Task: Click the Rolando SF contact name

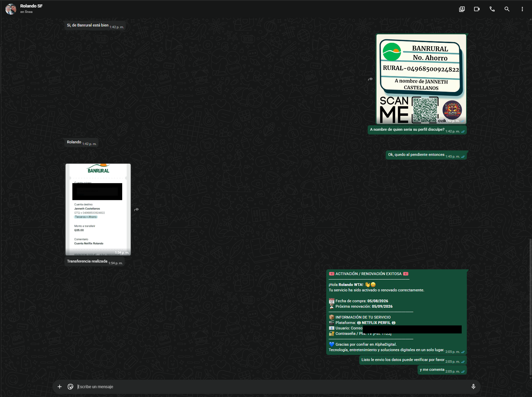Action: click(31, 6)
